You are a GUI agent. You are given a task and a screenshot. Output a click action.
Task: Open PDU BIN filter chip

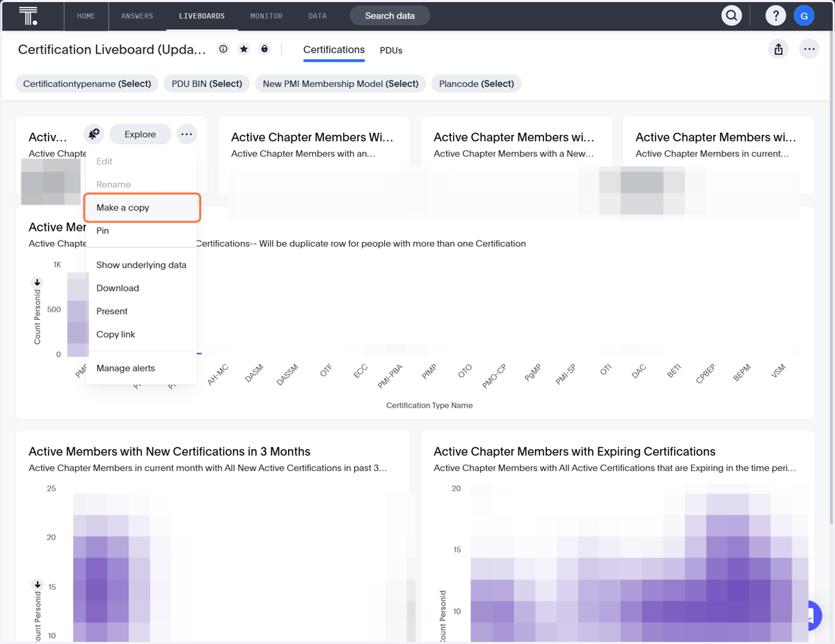click(x=207, y=83)
